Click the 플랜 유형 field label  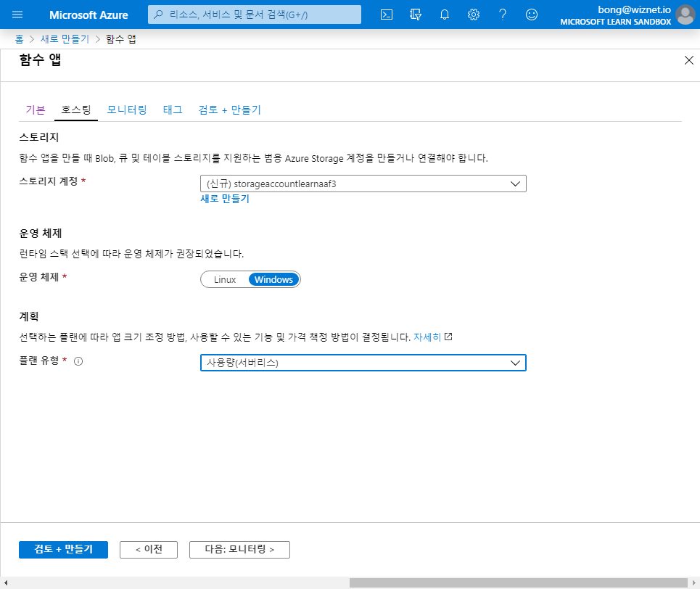pos(39,361)
